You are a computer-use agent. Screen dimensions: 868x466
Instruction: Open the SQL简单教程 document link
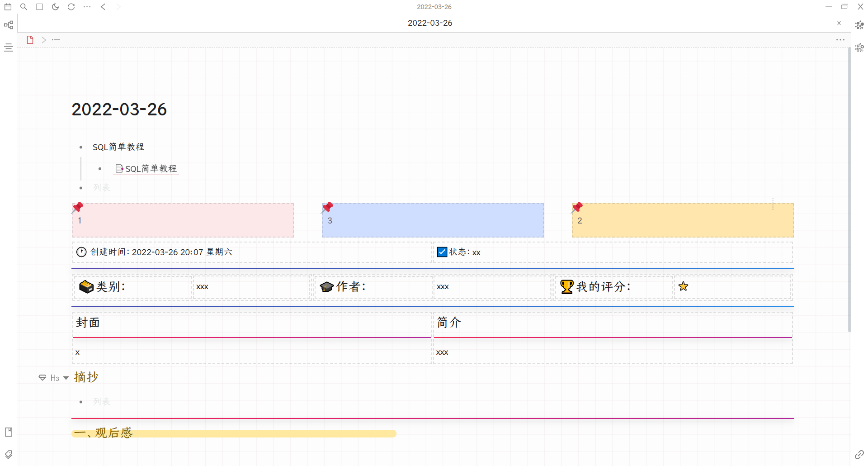[146, 169]
